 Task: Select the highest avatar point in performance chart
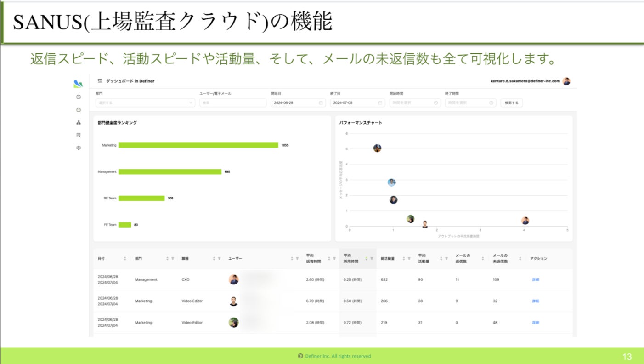377,148
